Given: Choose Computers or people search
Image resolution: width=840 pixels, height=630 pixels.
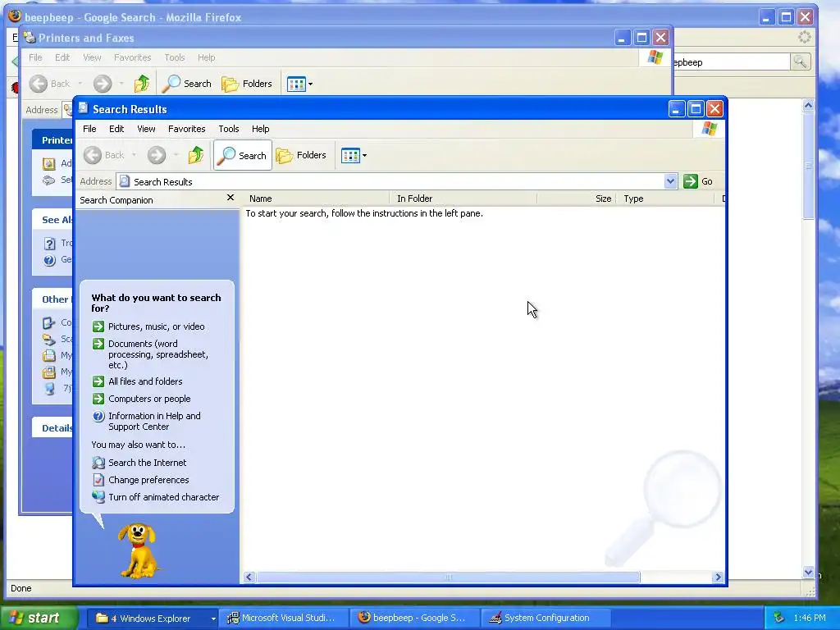Looking at the screenshot, I should coord(149,399).
